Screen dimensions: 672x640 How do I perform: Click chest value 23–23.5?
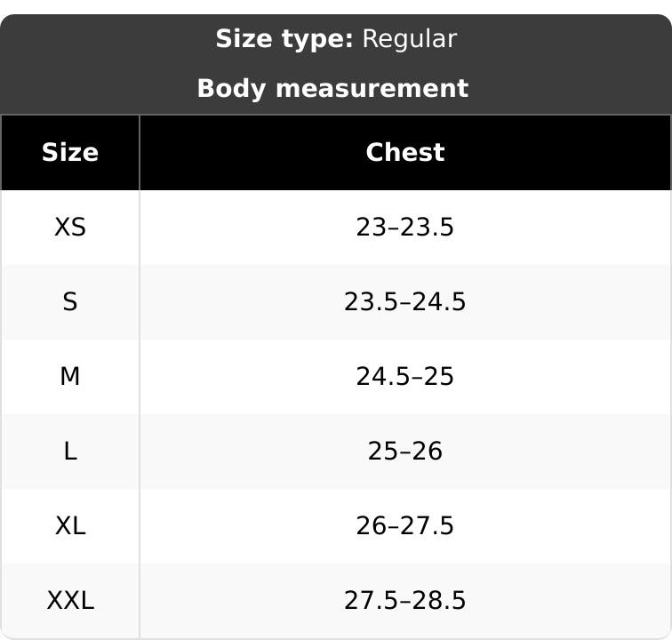404,228
